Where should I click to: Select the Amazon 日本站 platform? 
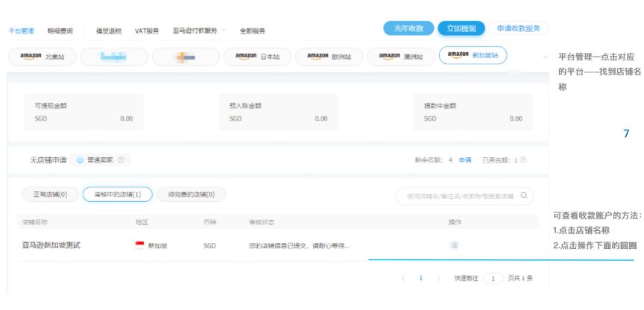coord(257,57)
